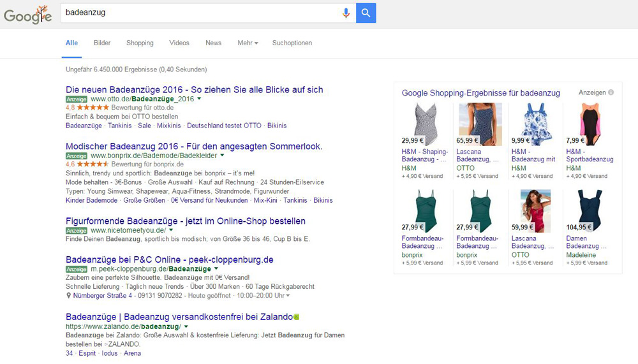
Task: Click the green icon after the Zalando title
Action: point(297,317)
